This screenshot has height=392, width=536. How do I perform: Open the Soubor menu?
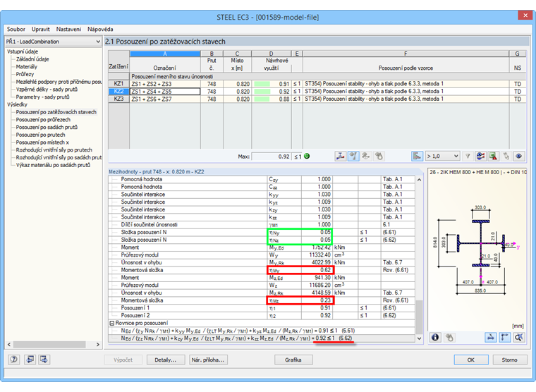16,29
